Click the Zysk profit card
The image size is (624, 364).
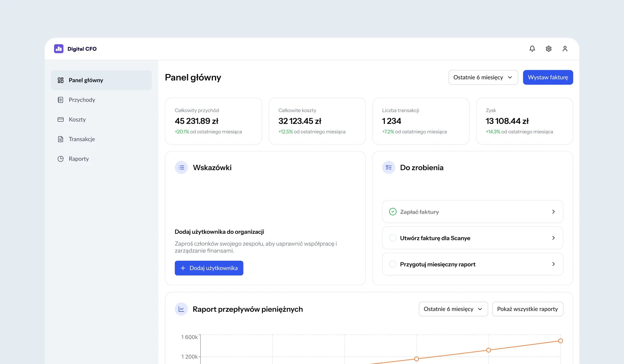pyautogui.click(x=525, y=121)
